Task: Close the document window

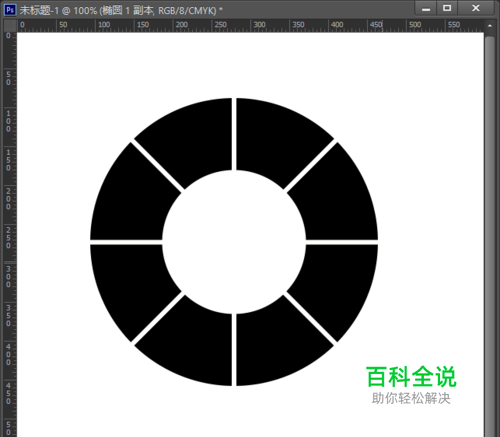Action: click(x=476, y=8)
